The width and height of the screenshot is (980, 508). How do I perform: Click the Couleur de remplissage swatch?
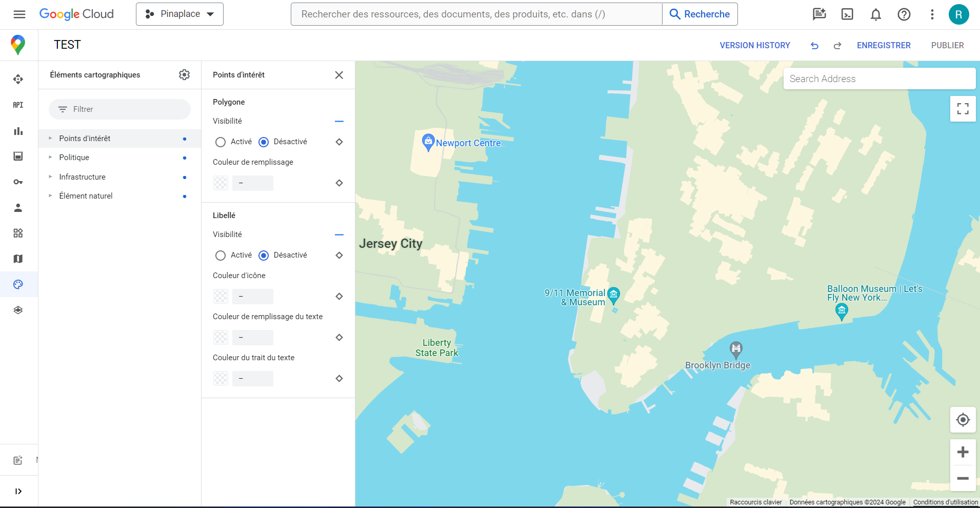click(221, 183)
